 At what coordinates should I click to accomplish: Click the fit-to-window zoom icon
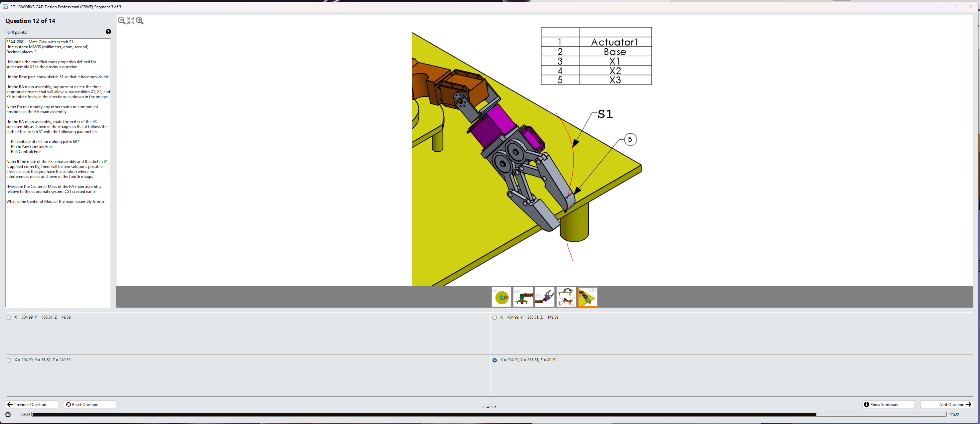tap(130, 21)
